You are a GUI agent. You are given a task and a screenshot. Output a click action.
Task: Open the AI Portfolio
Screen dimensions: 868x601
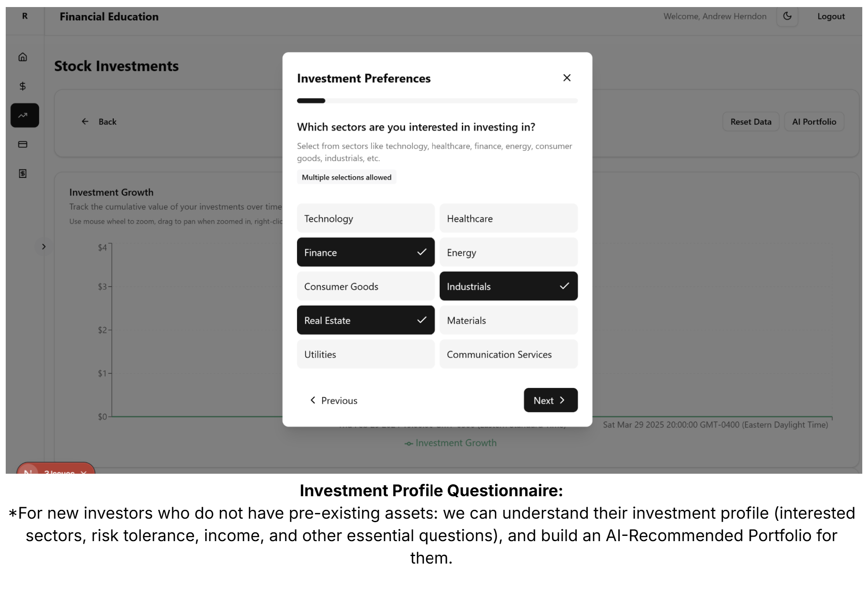814,122
